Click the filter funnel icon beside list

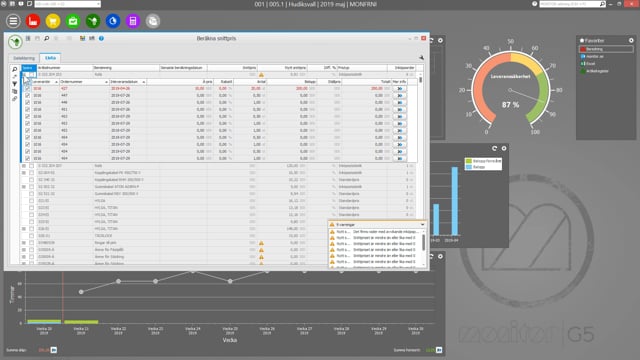[x=15, y=84]
